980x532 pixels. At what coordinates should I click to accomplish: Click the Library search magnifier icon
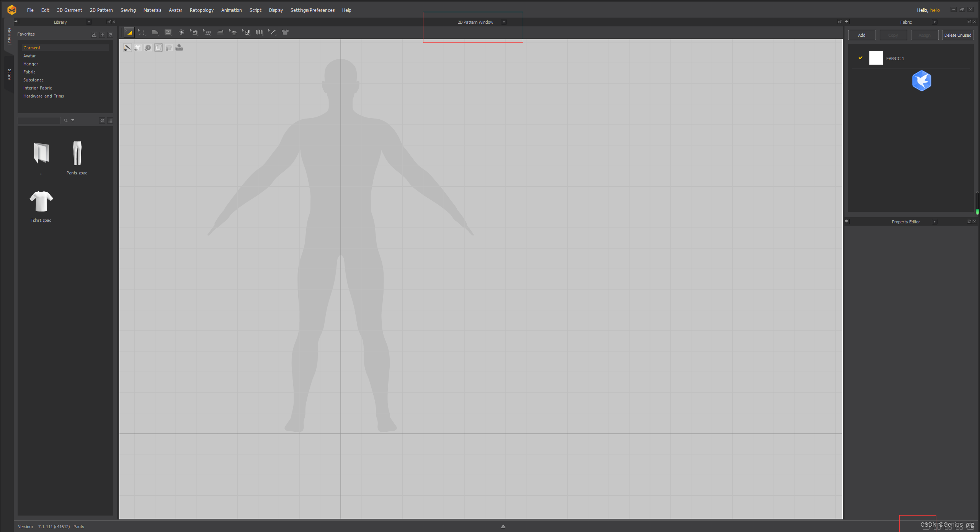pos(66,120)
